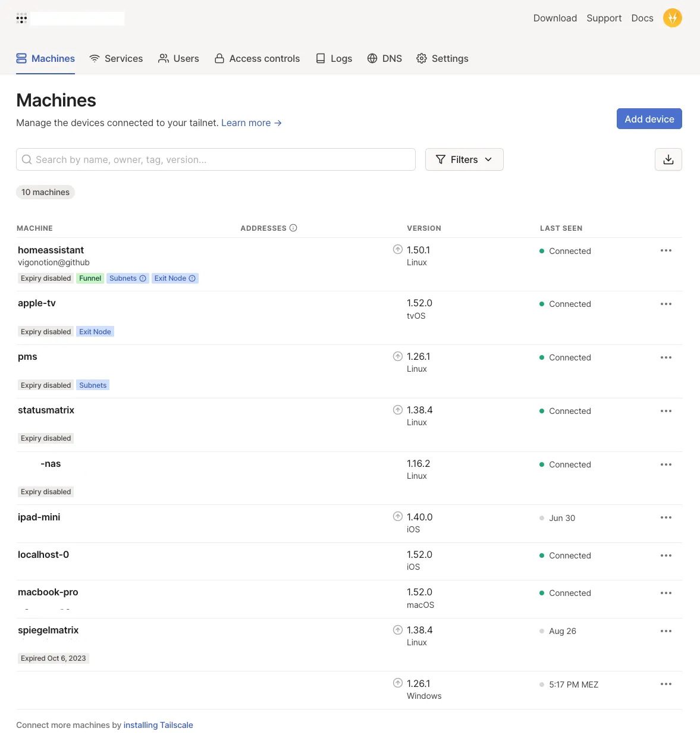Click the Add device button
Screen dimensions: 700x747
(649, 118)
